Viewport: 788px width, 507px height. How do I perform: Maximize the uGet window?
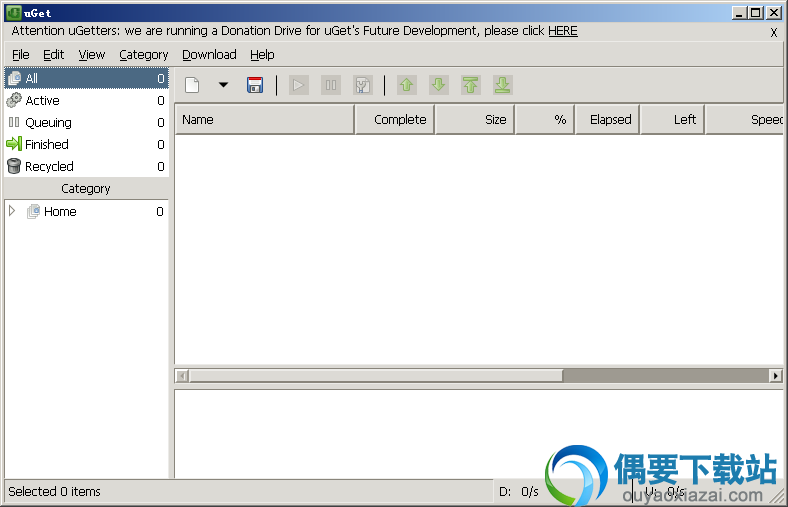click(756, 13)
